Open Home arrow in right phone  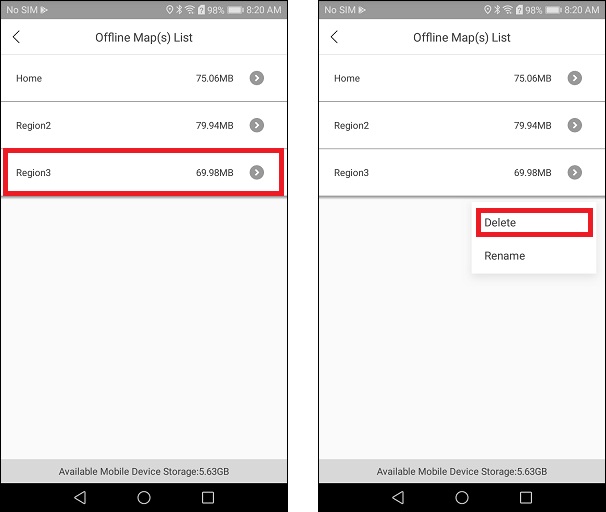coord(575,78)
